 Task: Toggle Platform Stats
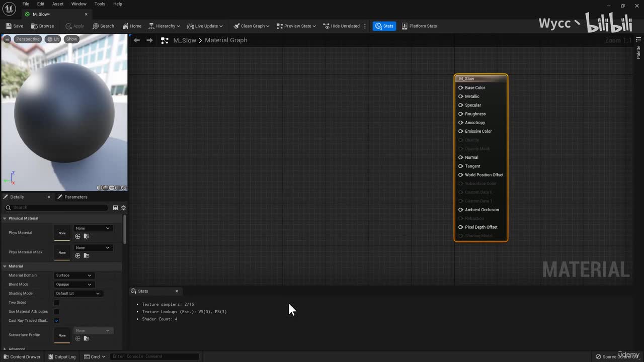point(419,26)
